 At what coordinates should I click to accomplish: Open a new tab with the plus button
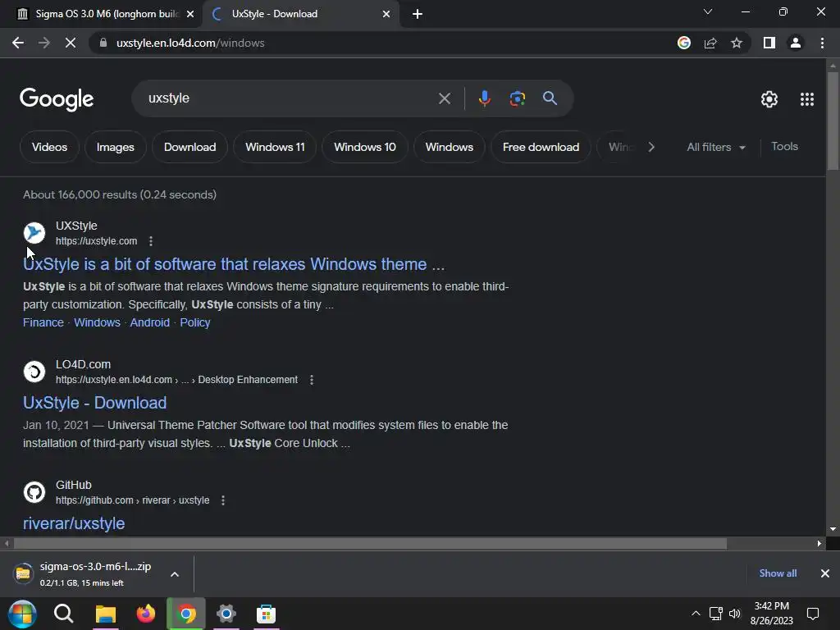(x=418, y=14)
